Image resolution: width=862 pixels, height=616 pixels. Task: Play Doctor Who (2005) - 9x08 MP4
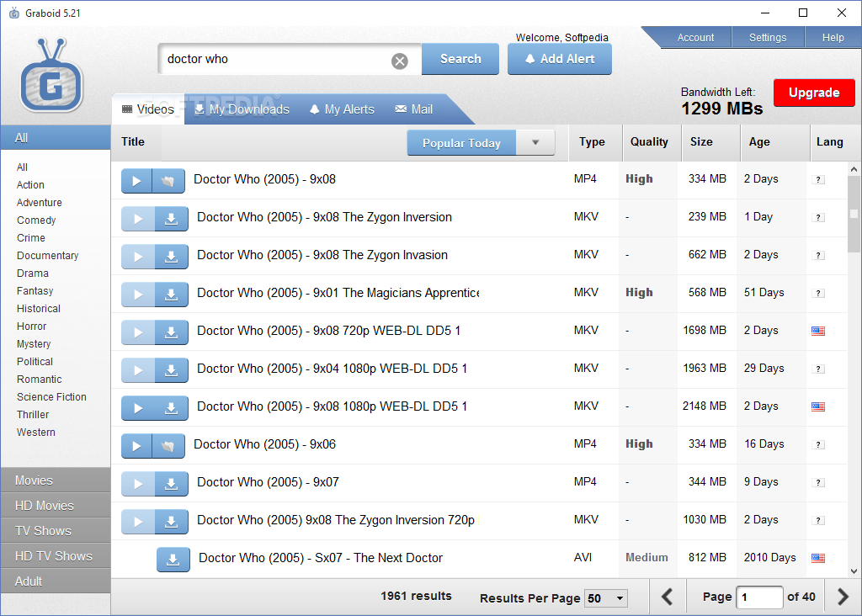[x=136, y=181]
